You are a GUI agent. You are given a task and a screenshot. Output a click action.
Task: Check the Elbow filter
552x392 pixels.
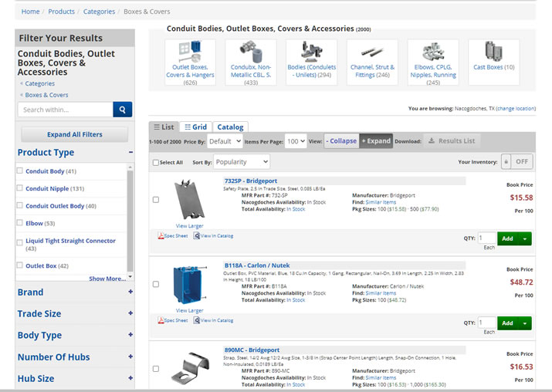(20, 222)
